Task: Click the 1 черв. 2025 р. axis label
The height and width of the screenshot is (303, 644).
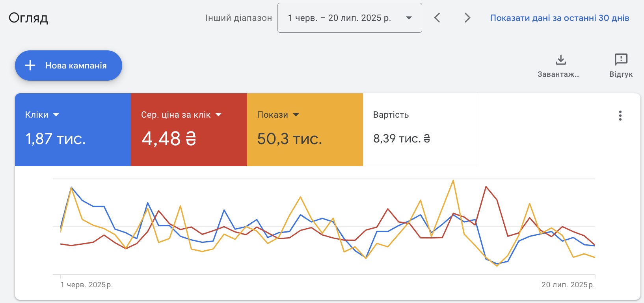Action: pos(87,285)
